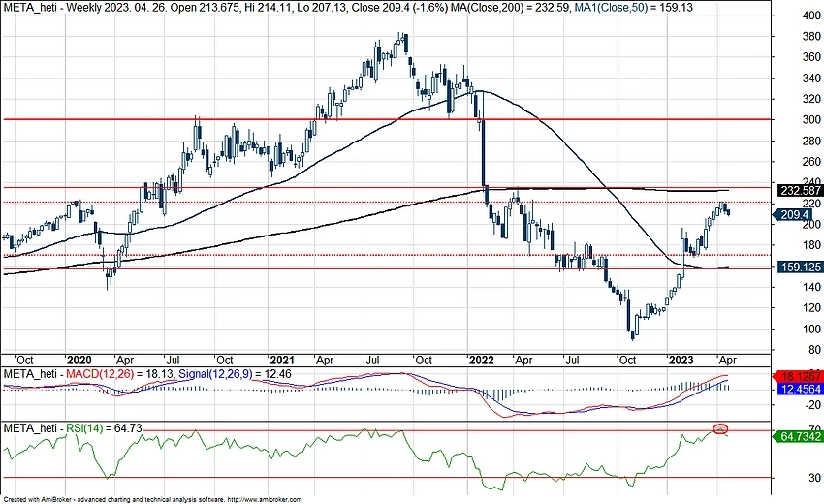Click the -20 label in MACD pane

tap(813, 405)
